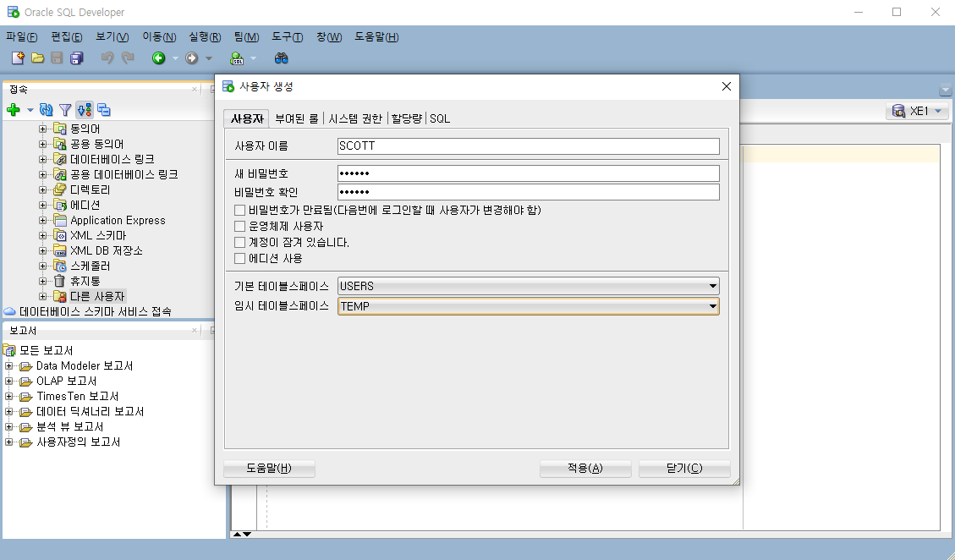This screenshot has height=560, width=955.
Task: Click the Save All toolbar icon
Action: pos(77,58)
